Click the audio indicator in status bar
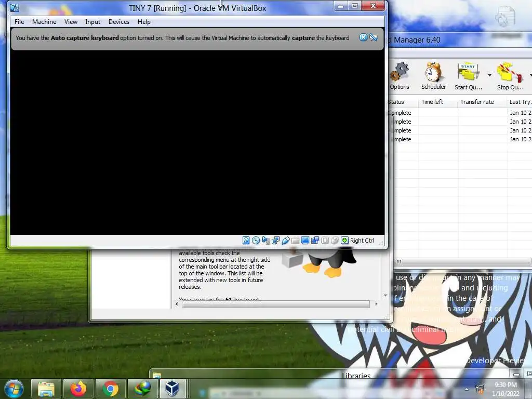 265,241
